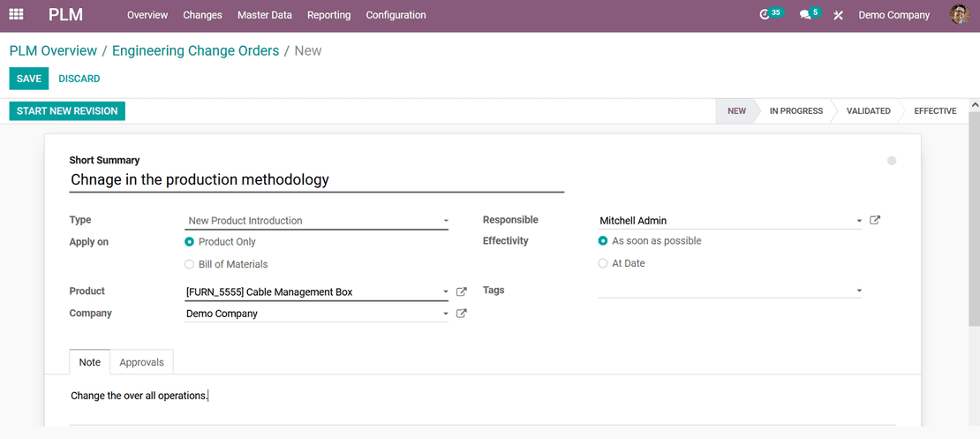This screenshot has width=980, height=439.
Task: Expand the Tags dropdown arrow
Action: pos(859,291)
